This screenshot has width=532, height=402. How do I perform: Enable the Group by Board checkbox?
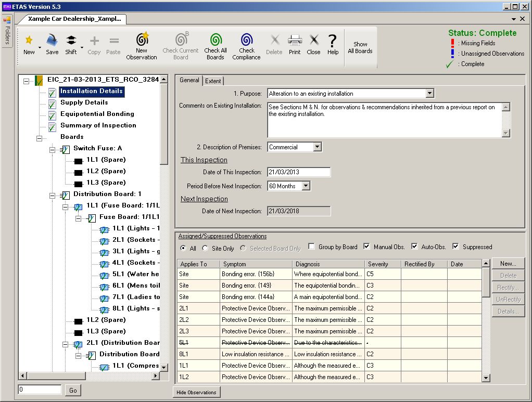[311, 247]
